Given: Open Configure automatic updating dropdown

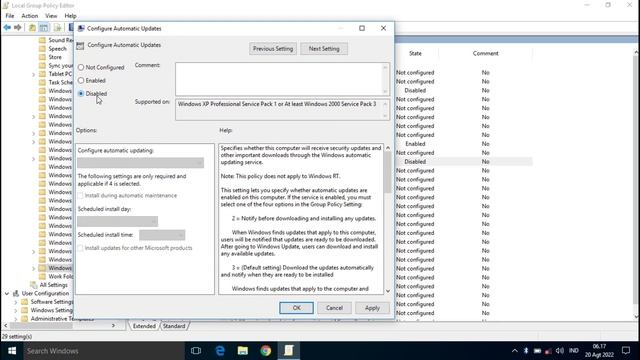Looking at the screenshot, I should click(x=140, y=162).
